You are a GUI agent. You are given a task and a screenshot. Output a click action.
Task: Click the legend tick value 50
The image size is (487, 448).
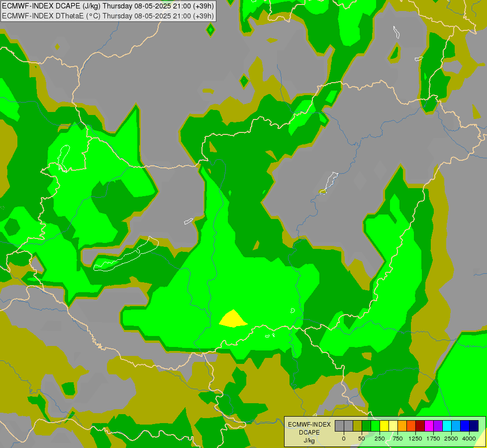point(362,439)
